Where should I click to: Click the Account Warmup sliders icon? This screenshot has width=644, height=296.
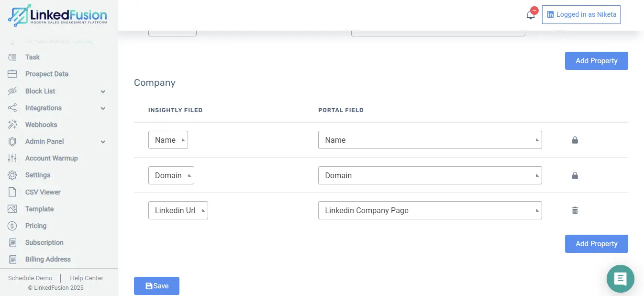pyautogui.click(x=12, y=158)
